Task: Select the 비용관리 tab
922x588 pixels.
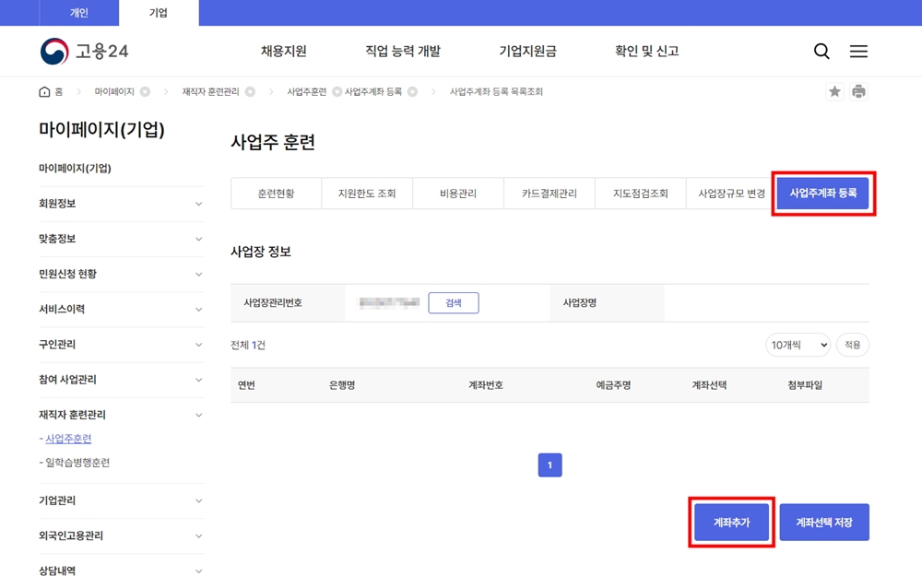Action: (x=458, y=194)
